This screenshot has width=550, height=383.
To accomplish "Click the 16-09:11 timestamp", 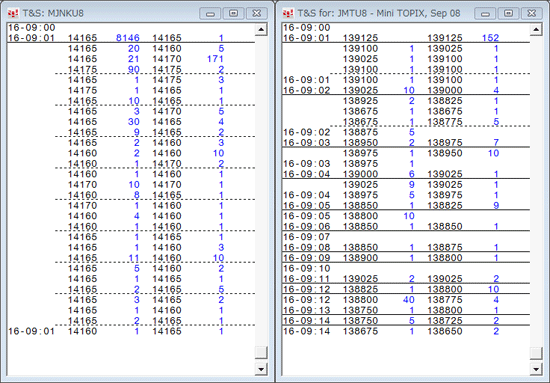I will tap(307, 279).
